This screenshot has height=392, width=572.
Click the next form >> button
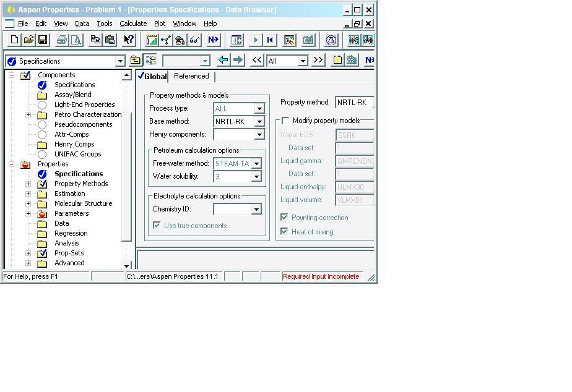(x=318, y=60)
